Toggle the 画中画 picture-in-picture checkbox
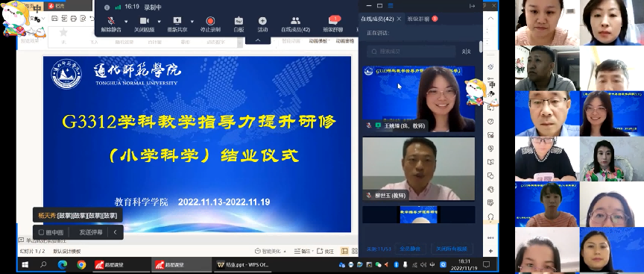Screen dimensions: 644x274 coord(41,232)
